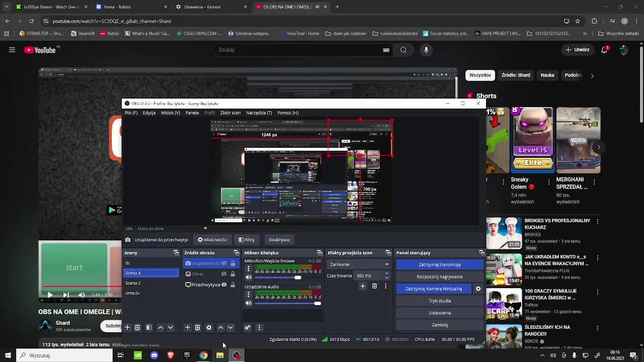Click Właściwości source toolbar button
Viewport: 644px width, 362px height.
212,240
